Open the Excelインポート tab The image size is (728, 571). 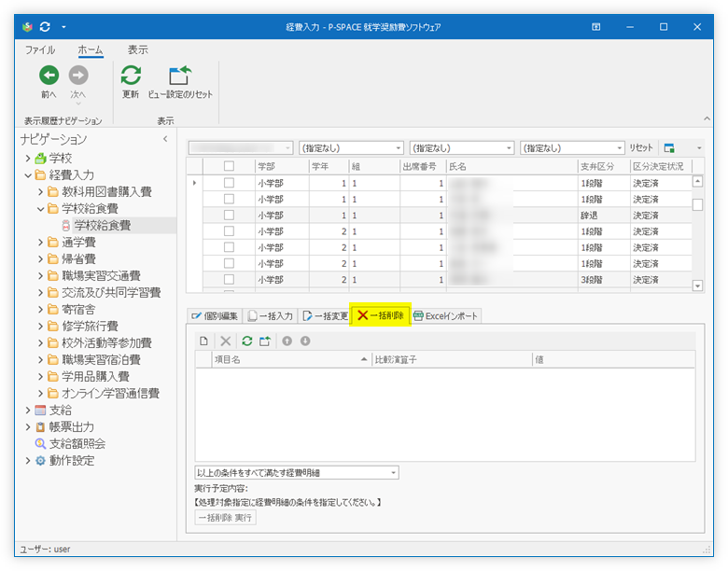446,315
